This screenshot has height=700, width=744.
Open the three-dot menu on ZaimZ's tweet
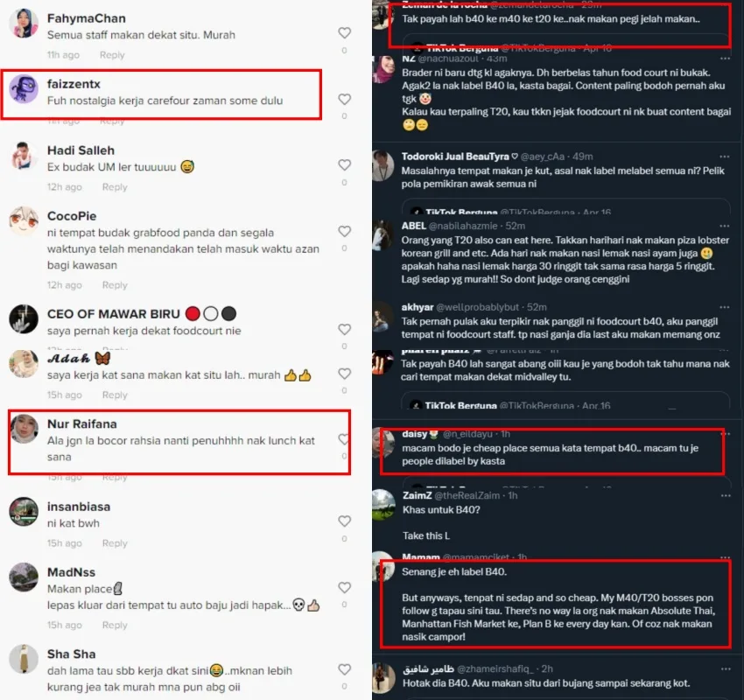726,495
